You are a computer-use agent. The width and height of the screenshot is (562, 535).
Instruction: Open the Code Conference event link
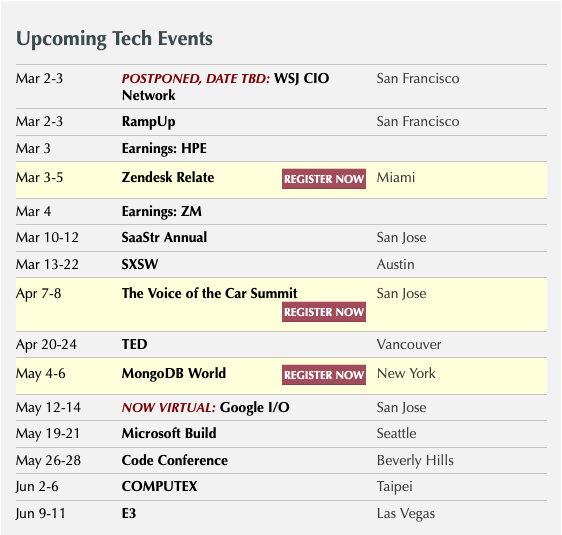point(175,460)
